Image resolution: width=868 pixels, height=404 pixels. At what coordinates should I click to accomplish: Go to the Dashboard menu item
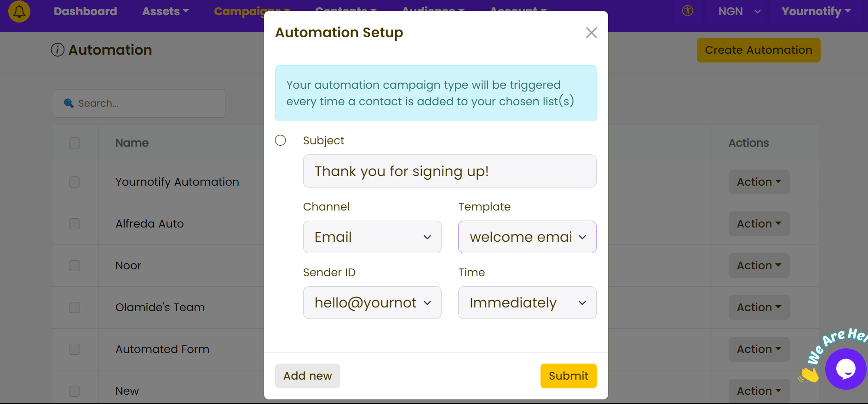[86, 11]
